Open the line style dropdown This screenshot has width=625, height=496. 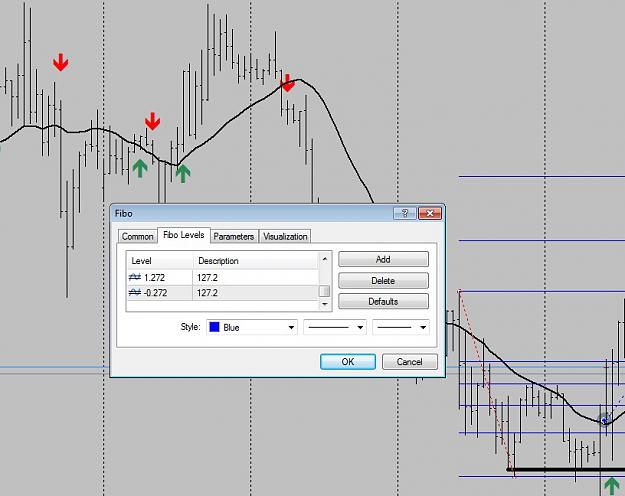click(335, 327)
